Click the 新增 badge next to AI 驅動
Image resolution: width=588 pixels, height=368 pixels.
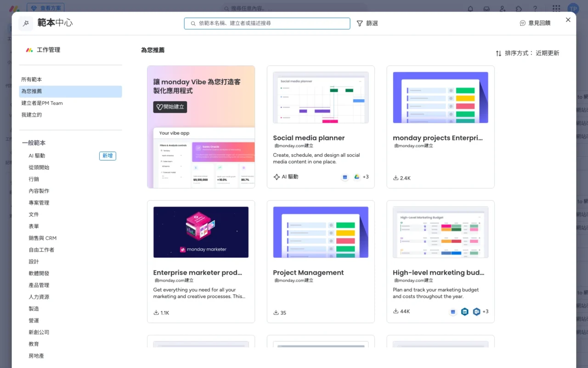click(x=107, y=156)
